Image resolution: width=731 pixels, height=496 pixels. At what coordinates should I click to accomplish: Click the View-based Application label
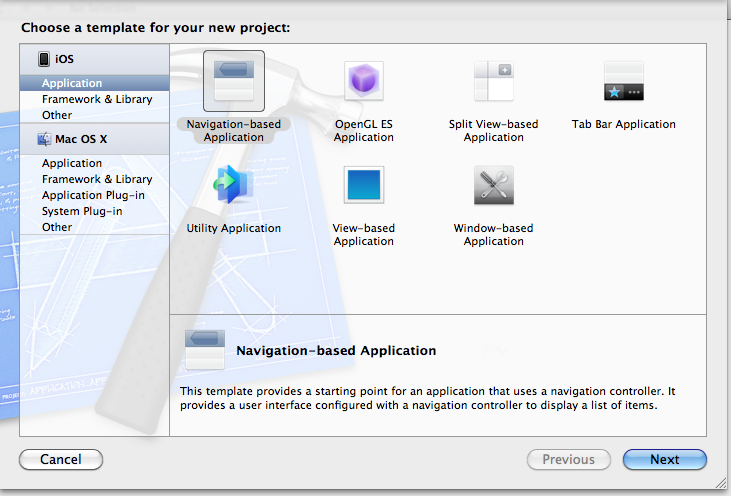coord(364,234)
